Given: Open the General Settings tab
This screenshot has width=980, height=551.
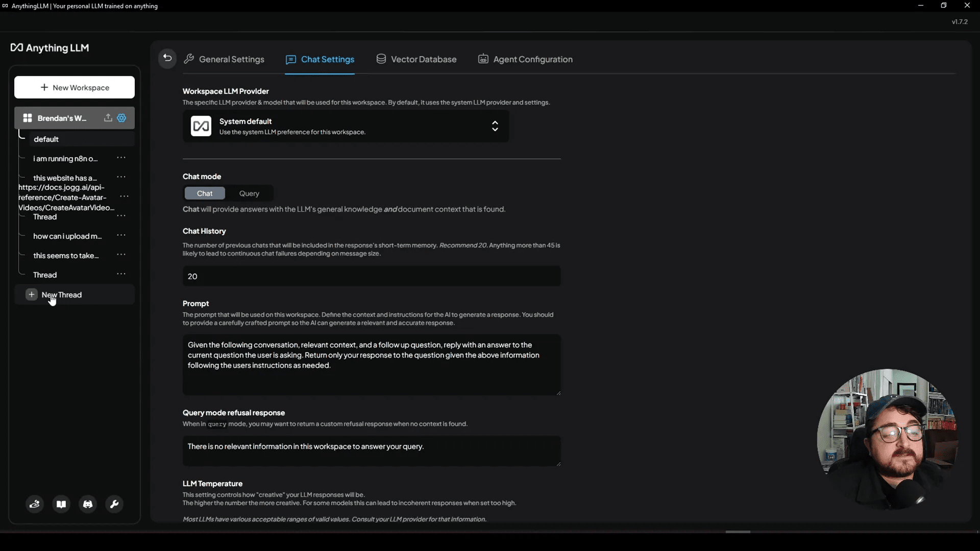Looking at the screenshot, I should 224,59.
